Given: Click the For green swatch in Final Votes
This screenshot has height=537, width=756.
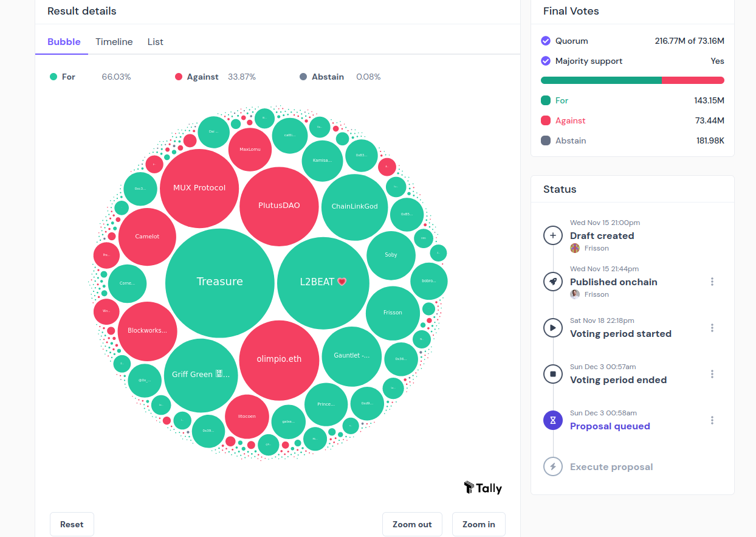Looking at the screenshot, I should (546, 100).
